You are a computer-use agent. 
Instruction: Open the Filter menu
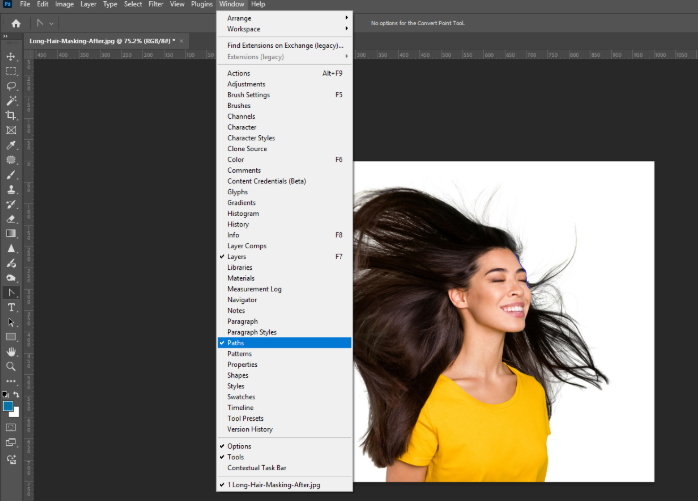click(156, 4)
